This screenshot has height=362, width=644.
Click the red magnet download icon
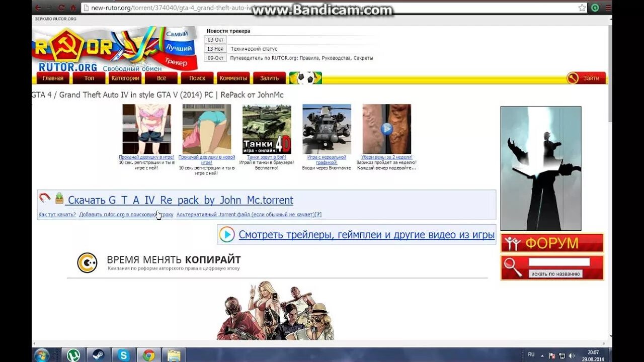pyautogui.click(x=45, y=198)
